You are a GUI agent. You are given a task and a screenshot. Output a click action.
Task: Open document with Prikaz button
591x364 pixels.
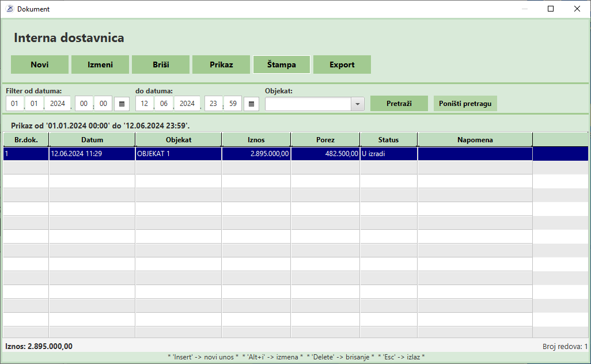click(x=221, y=65)
